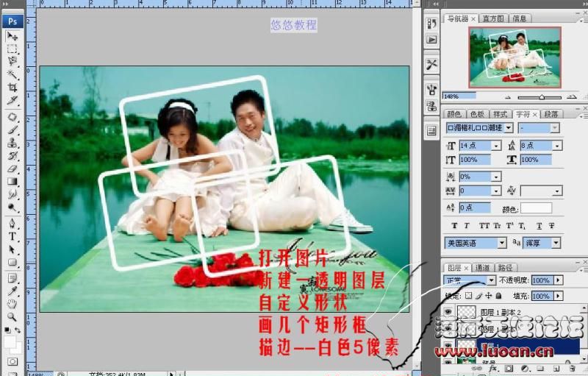Open the anti-aliasing 浑厚 dropdown
The image size is (588, 376).
pos(556,243)
